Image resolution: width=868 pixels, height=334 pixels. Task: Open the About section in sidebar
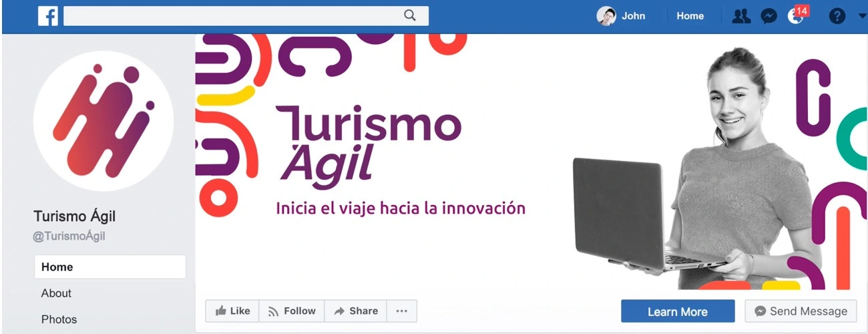pos(56,293)
